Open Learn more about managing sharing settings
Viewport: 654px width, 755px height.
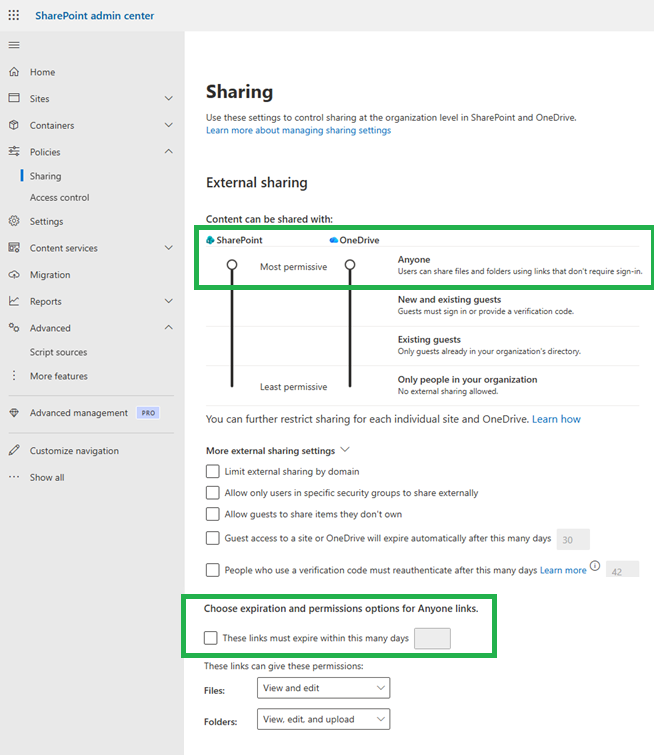pos(299,130)
